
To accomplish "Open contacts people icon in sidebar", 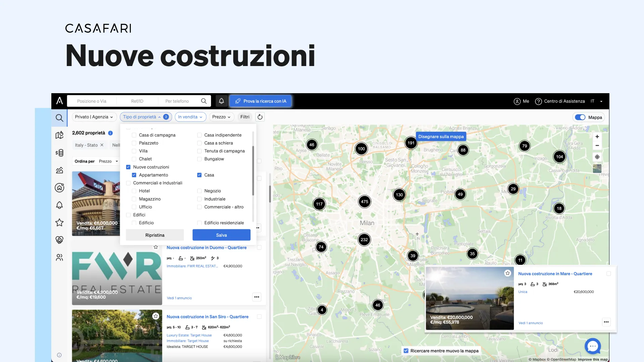I will click(x=59, y=257).
